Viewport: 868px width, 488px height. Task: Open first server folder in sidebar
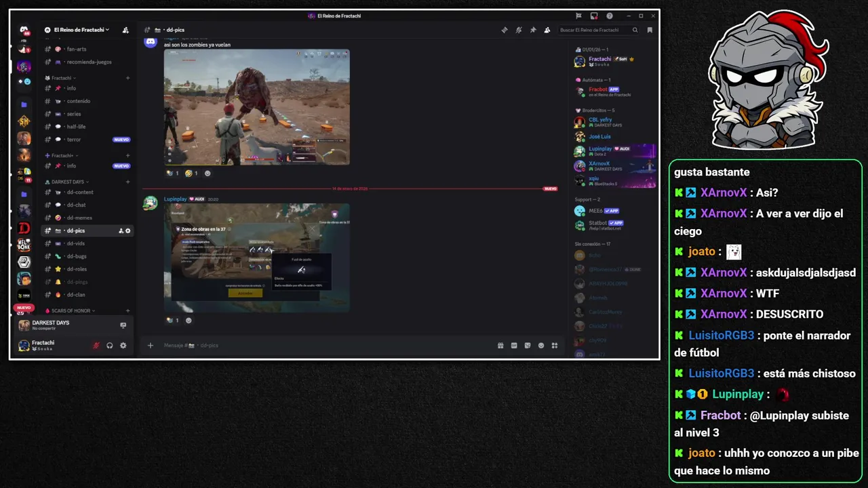[x=24, y=105]
